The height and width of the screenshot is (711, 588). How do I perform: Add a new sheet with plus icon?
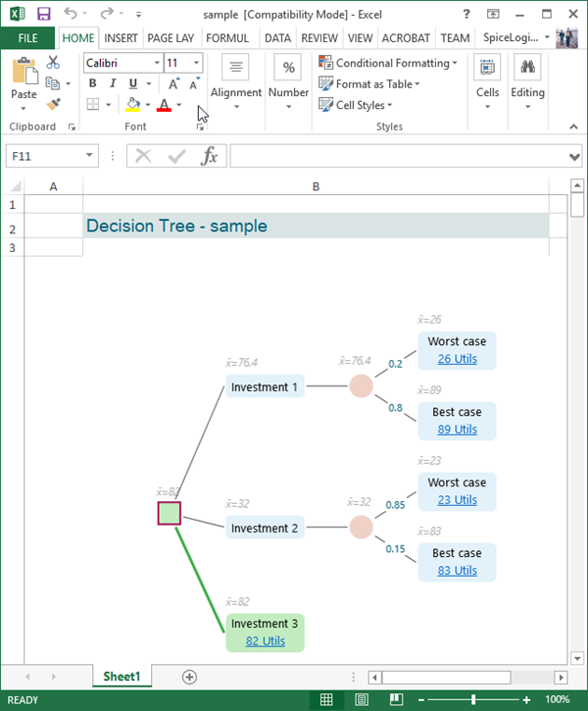(190, 677)
